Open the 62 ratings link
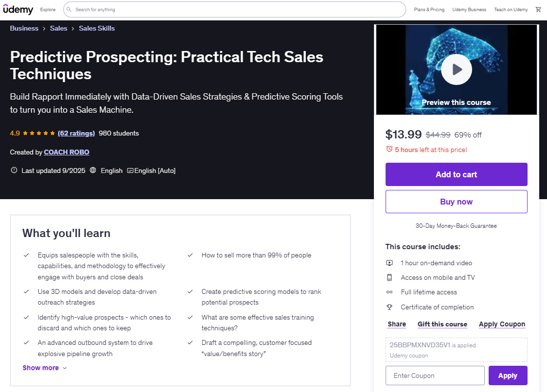547x392 pixels. pos(76,133)
